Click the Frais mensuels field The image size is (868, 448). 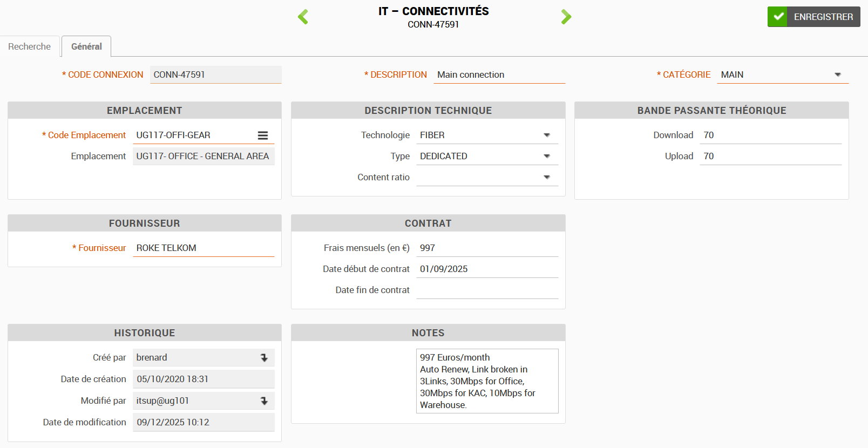(487, 248)
